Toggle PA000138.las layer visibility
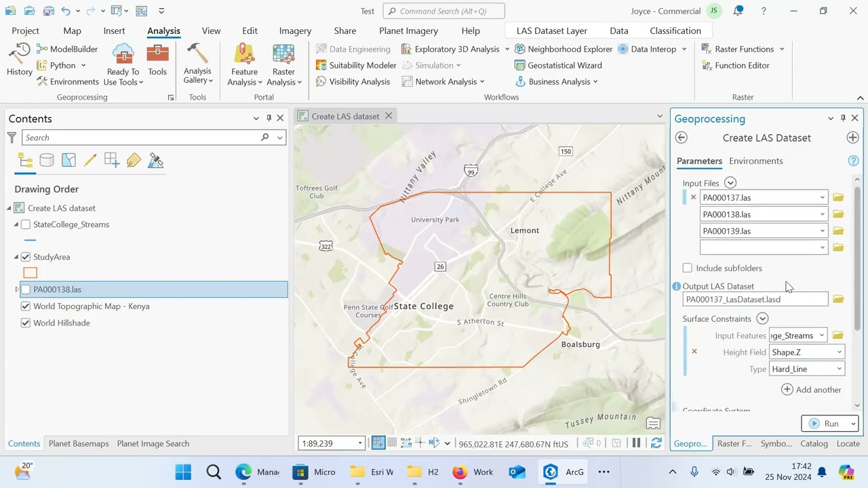 [x=26, y=289]
